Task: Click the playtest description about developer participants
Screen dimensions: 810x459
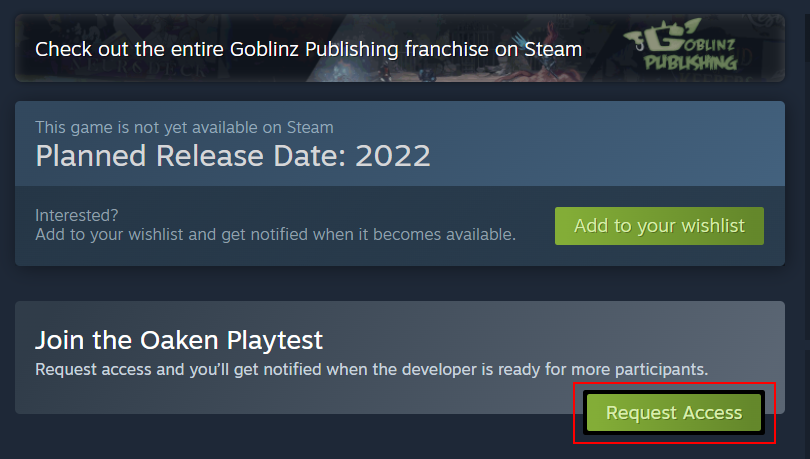Action: click(x=371, y=369)
